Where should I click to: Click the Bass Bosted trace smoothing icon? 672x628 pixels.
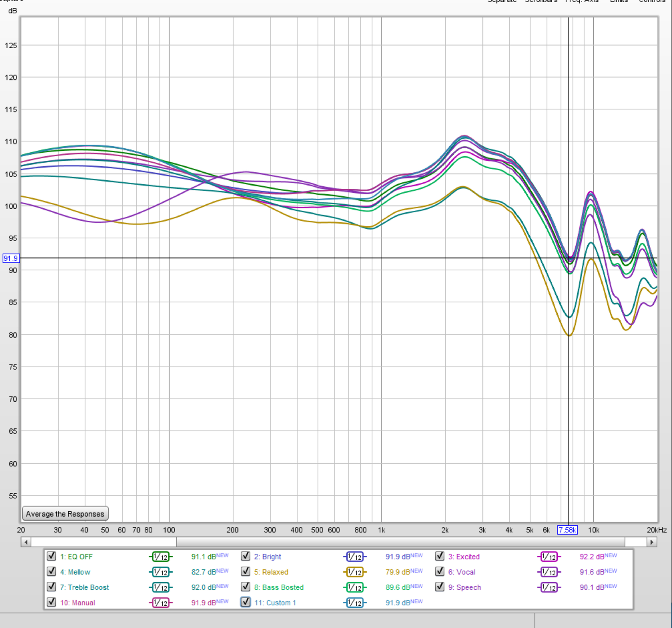pyautogui.click(x=355, y=587)
